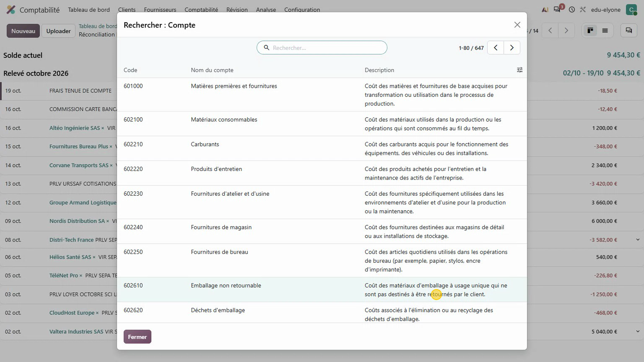Go to previous page of accounts

(x=495, y=48)
